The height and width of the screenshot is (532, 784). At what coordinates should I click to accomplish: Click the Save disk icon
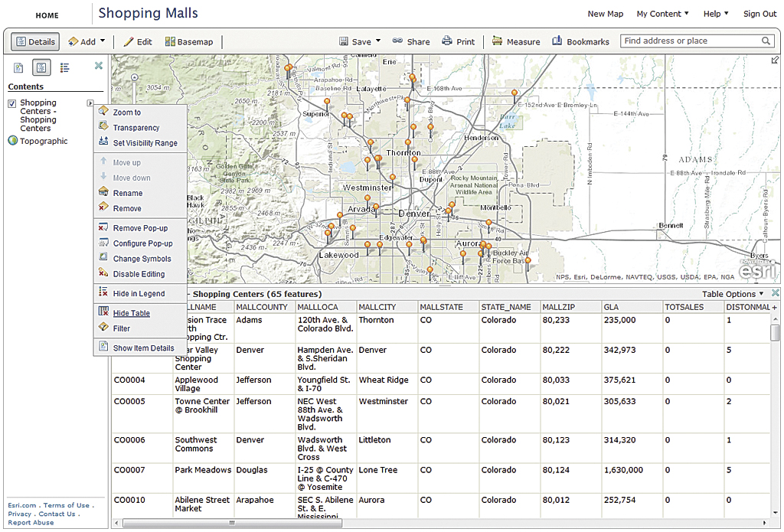pyautogui.click(x=344, y=41)
